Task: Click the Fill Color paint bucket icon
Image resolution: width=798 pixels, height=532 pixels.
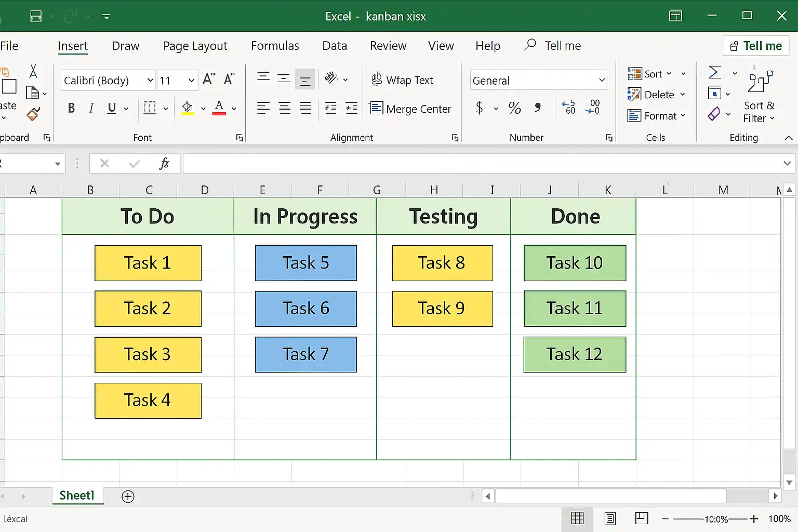Action: (x=188, y=108)
